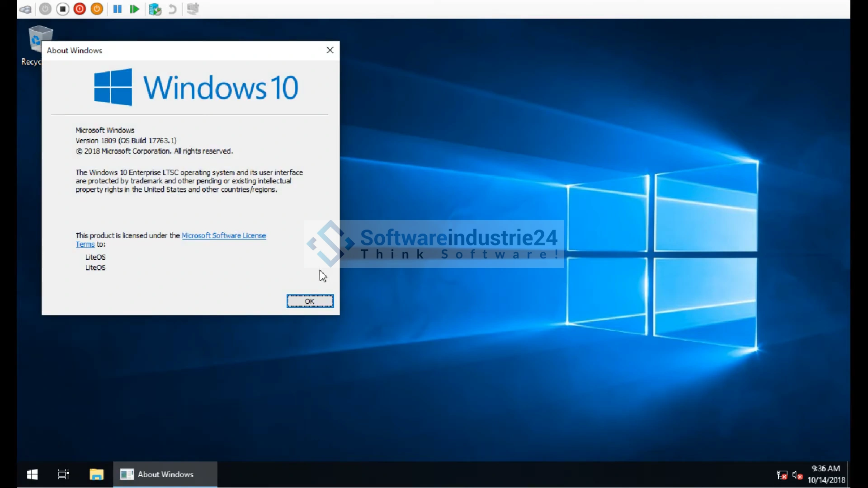Launch File Explorer from taskbar

pyautogui.click(x=96, y=474)
